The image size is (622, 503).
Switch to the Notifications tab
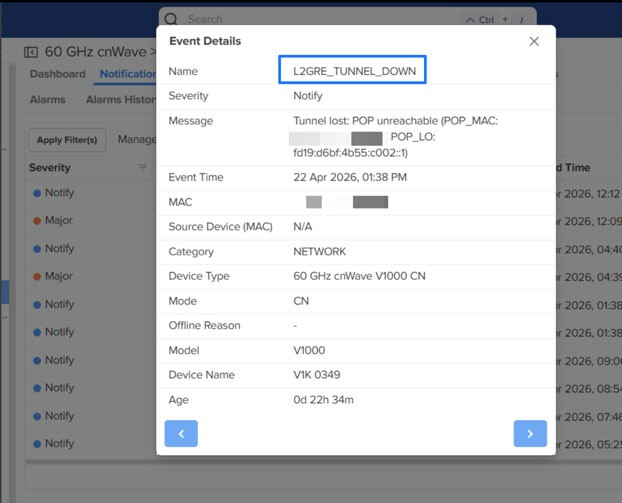(x=128, y=74)
